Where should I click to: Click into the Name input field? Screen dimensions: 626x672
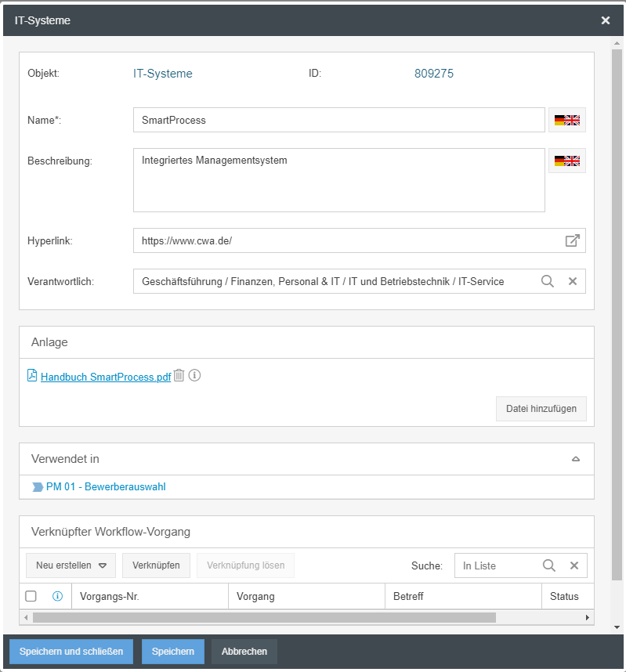(338, 121)
